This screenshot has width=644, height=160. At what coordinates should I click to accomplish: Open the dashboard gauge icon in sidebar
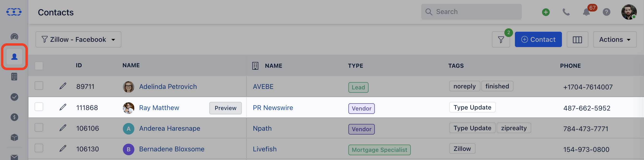coord(14,37)
